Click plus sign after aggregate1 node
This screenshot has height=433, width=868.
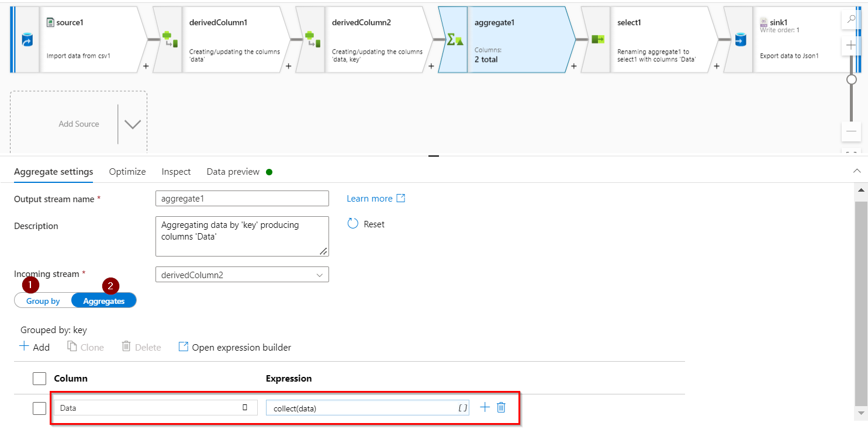click(x=573, y=66)
